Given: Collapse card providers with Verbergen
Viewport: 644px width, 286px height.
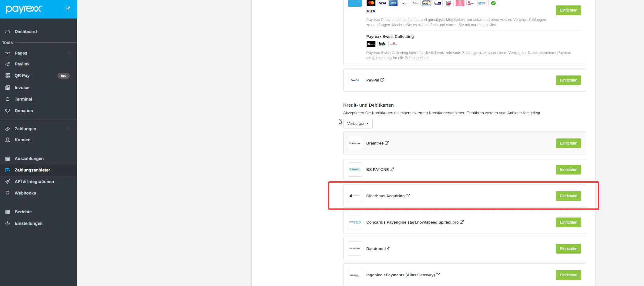Looking at the screenshot, I should [358, 124].
